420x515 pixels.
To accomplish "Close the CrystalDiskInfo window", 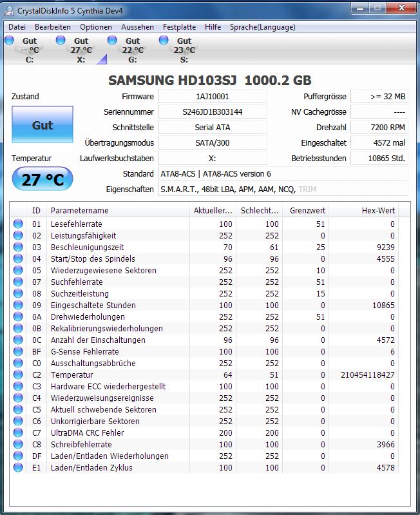I will (x=401, y=8).
